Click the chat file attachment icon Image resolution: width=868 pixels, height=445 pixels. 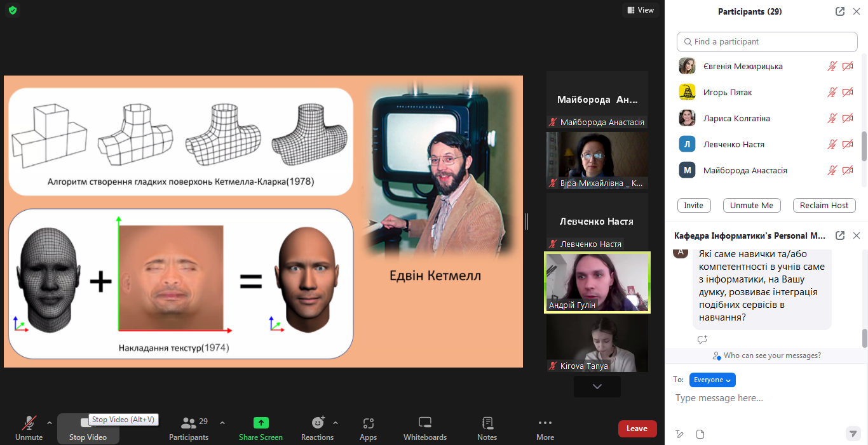700,434
